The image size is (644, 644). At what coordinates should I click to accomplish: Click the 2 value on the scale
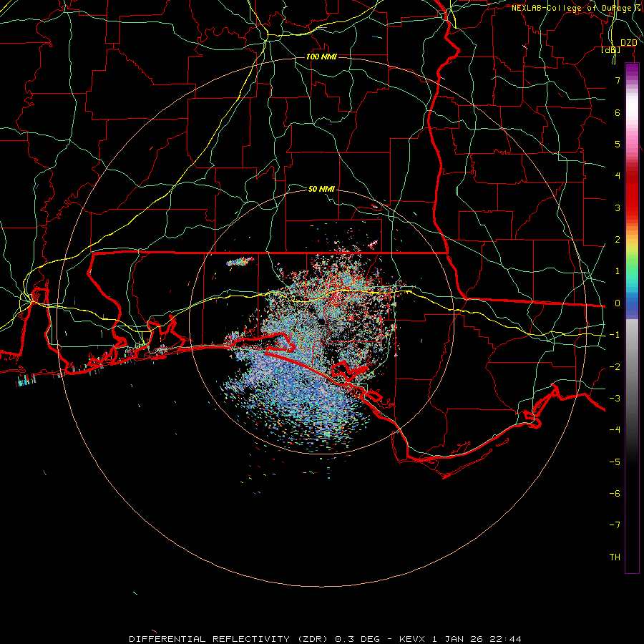pos(618,240)
